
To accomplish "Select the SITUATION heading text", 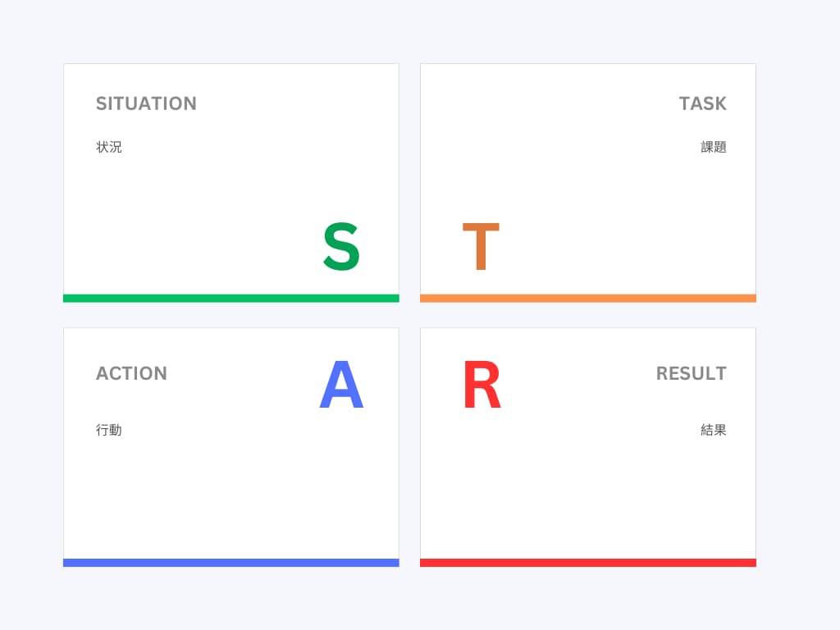I will coord(146,103).
